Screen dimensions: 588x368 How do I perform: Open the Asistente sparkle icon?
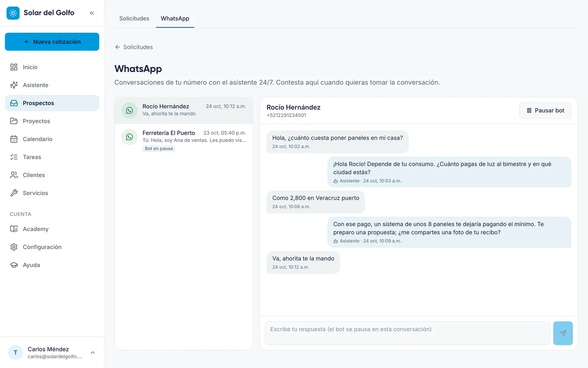pos(14,85)
